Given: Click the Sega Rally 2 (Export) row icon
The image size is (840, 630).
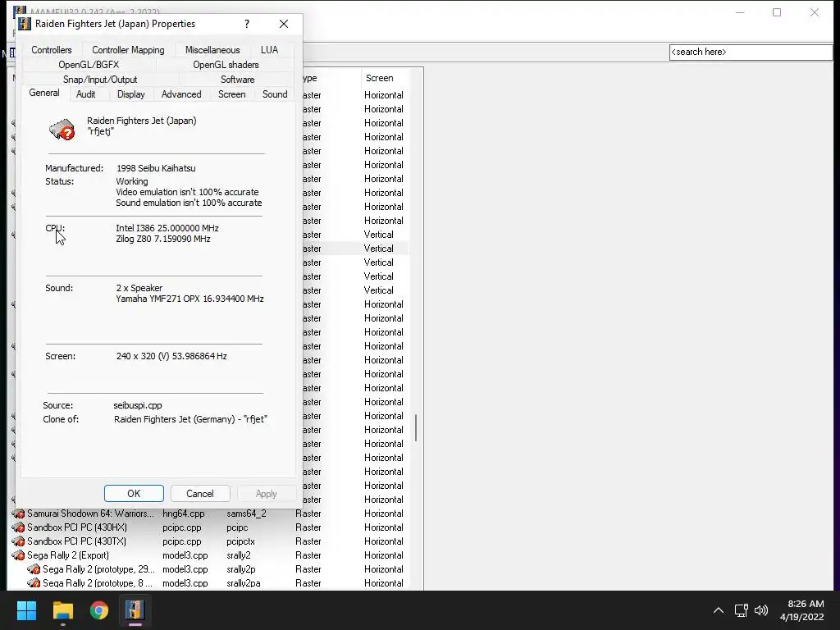Looking at the screenshot, I should pos(18,555).
